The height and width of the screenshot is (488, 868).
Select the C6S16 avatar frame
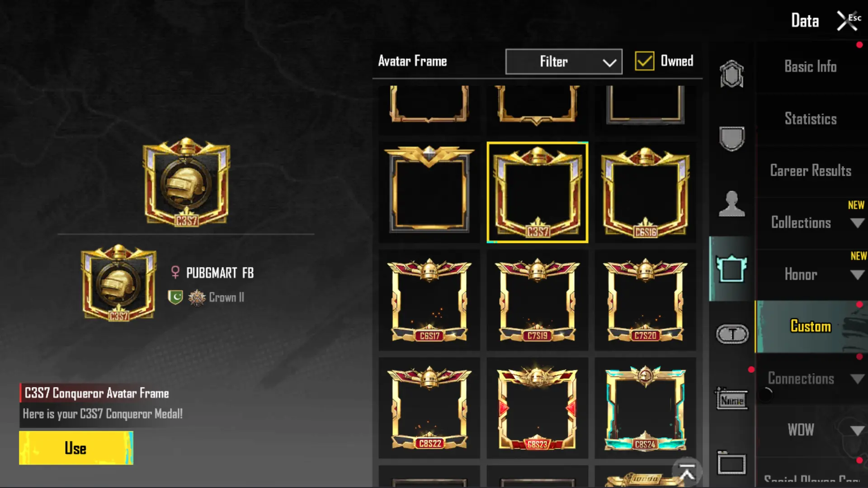[645, 192]
